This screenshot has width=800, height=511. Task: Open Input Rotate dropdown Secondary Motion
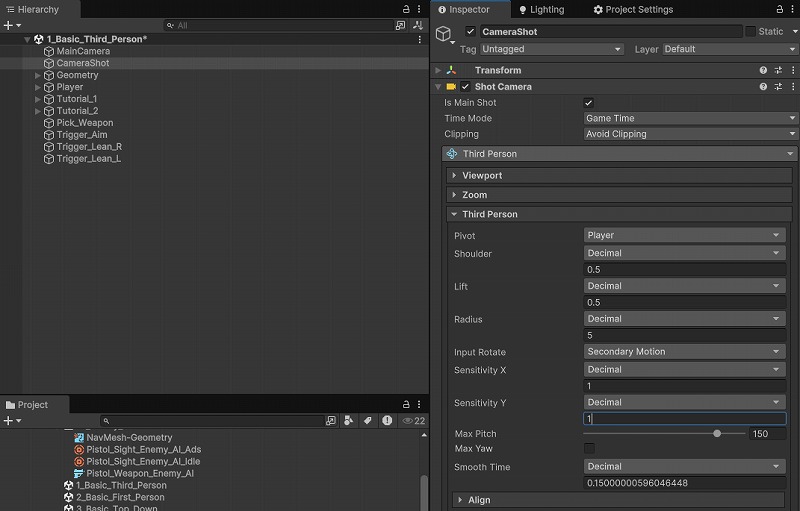tap(684, 351)
